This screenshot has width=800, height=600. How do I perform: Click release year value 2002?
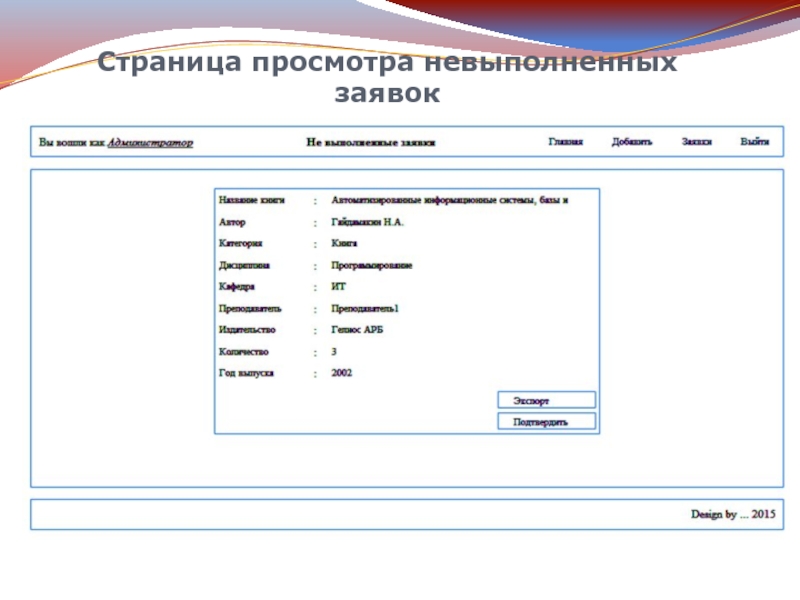[x=341, y=373]
